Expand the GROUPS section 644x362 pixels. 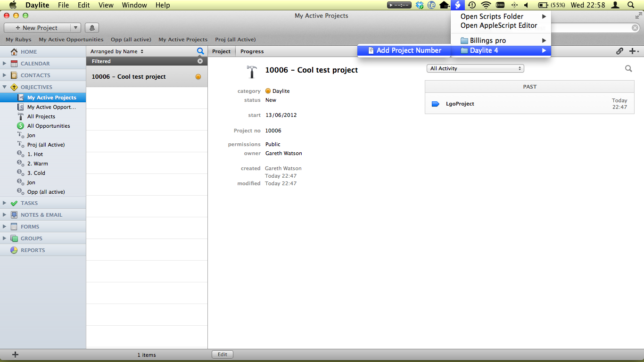coord(4,239)
